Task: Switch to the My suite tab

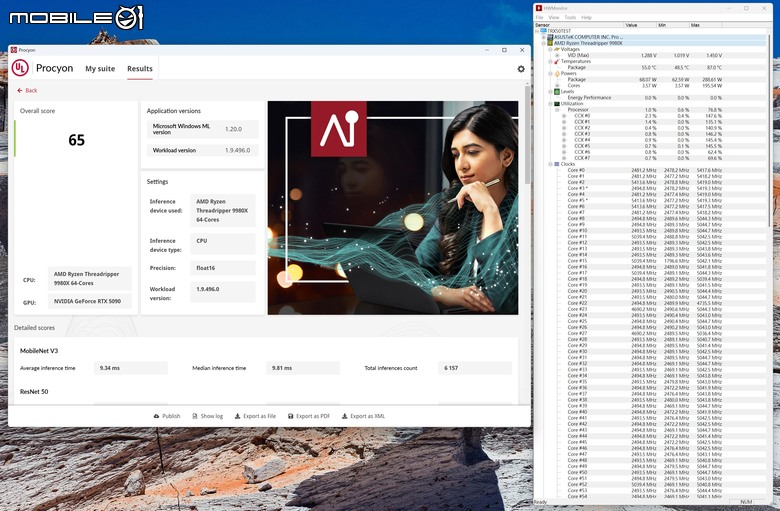Action: click(x=100, y=69)
